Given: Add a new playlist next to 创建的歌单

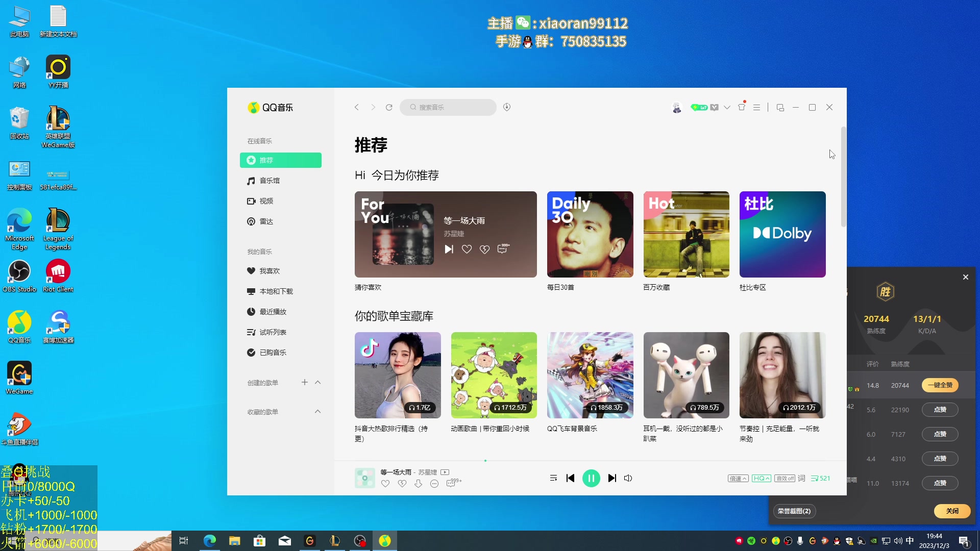Looking at the screenshot, I should 305,382.
